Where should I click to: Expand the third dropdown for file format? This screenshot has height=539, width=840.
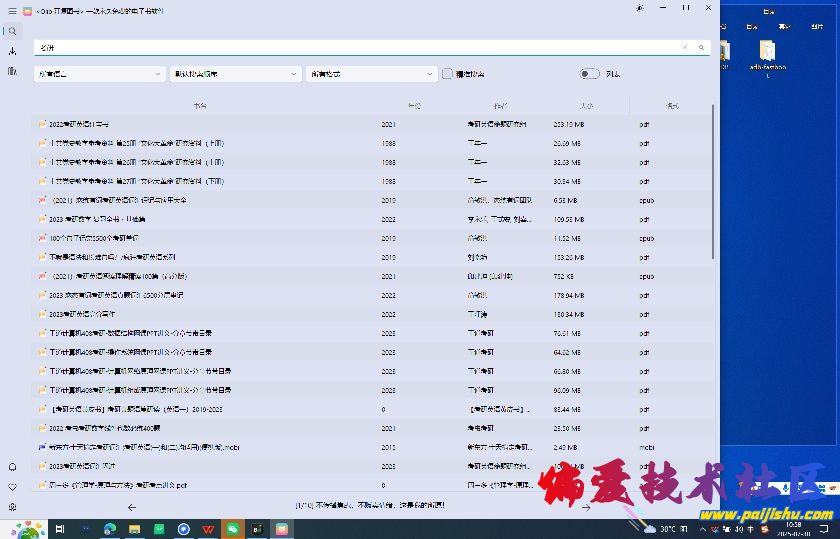371,74
